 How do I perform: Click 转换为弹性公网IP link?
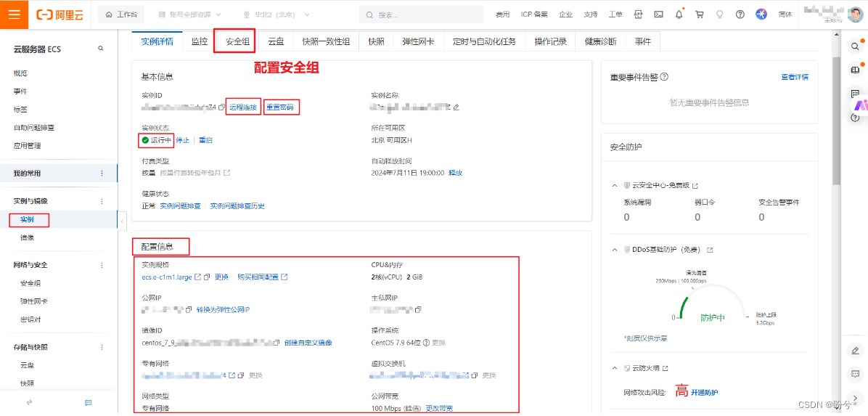click(x=223, y=309)
